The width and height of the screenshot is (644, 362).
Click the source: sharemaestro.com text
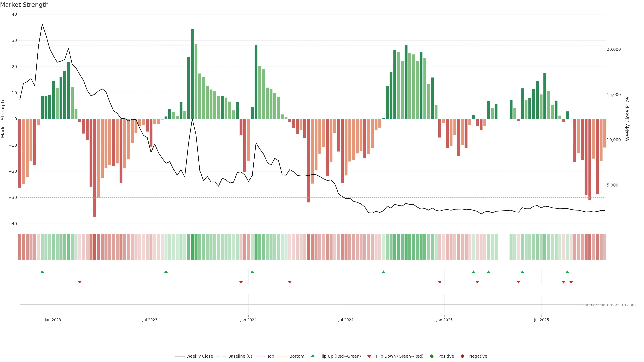click(609, 305)
